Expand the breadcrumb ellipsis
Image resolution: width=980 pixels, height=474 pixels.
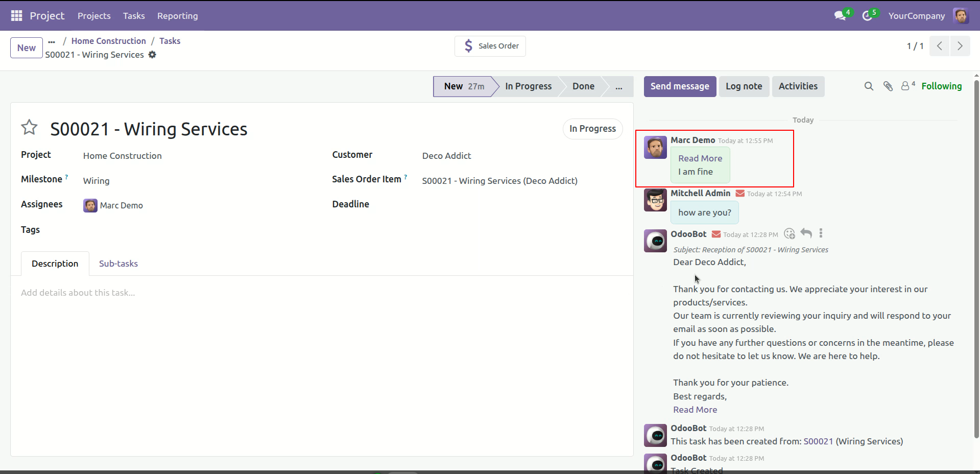52,41
